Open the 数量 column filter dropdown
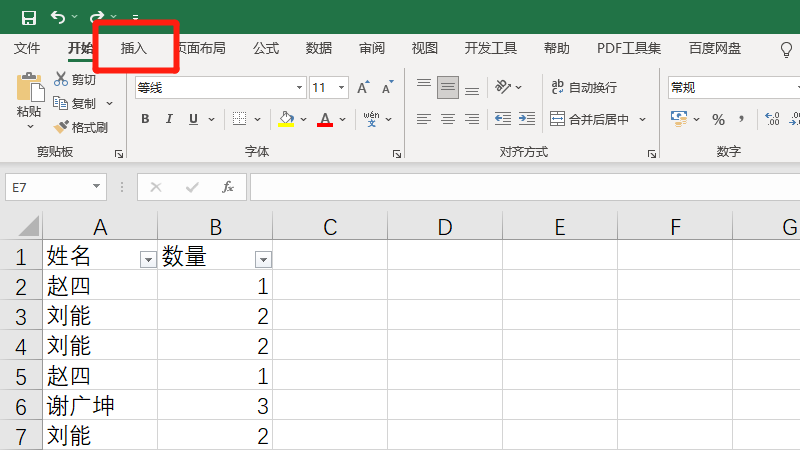Viewport: 800px width, 450px height. [x=263, y=260]
